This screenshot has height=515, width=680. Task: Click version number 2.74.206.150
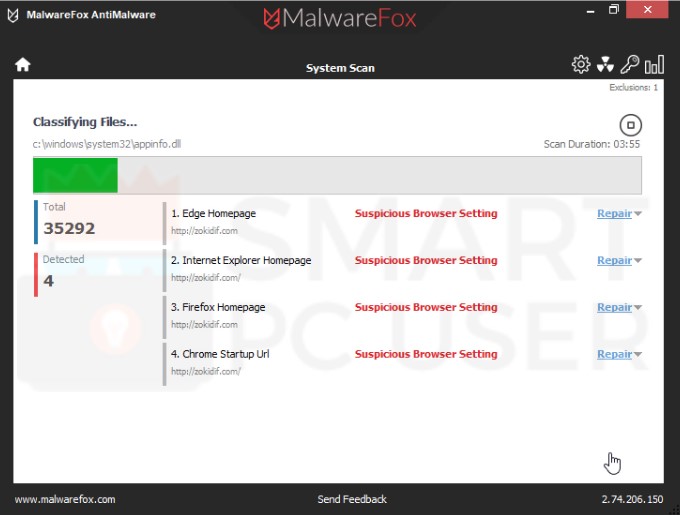click(632, 499)
